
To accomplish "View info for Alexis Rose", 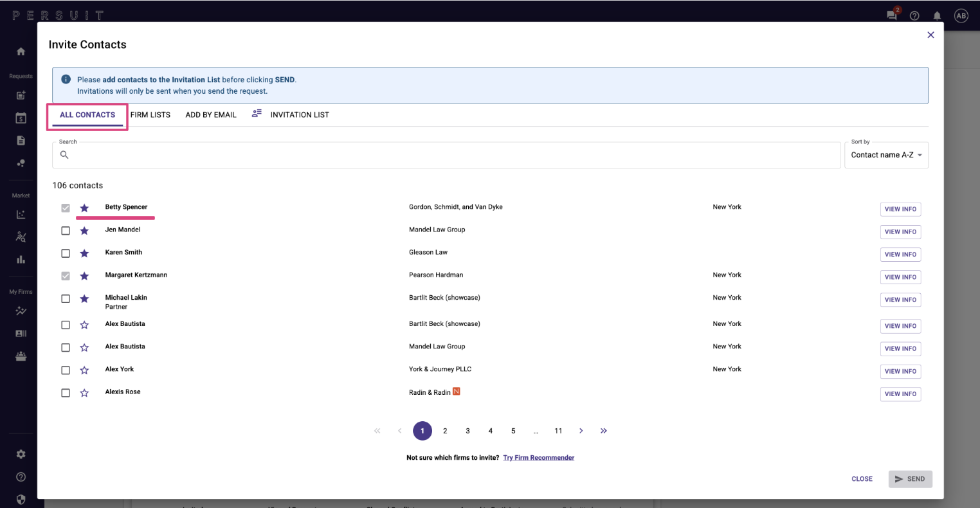I will [900, 394].
